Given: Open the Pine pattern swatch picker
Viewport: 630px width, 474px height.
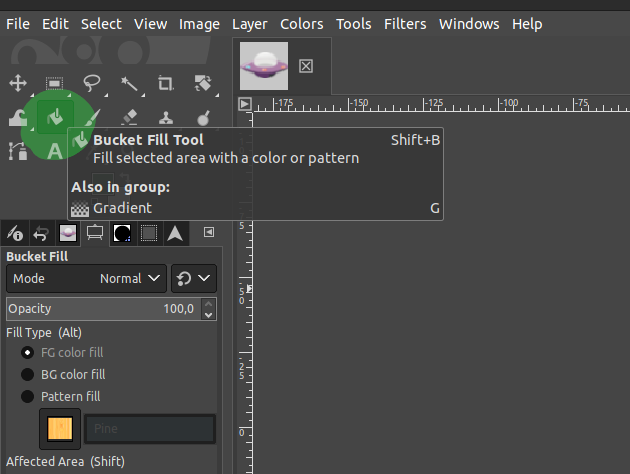Looking at the screenshot, I should click(60, 429).
